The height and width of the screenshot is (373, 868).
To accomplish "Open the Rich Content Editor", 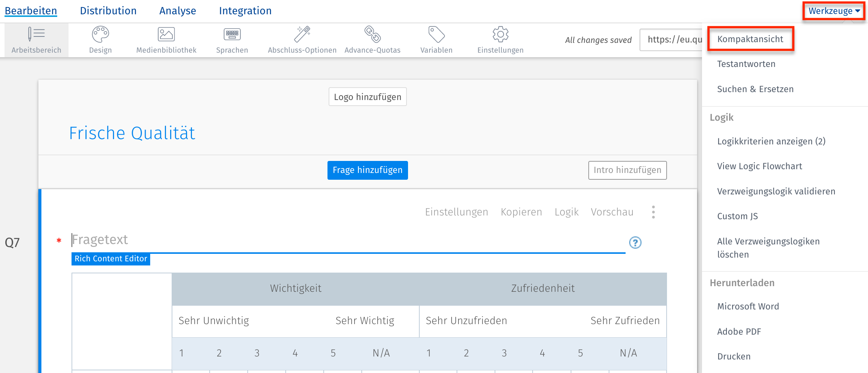I will click(x=111, y=259).
